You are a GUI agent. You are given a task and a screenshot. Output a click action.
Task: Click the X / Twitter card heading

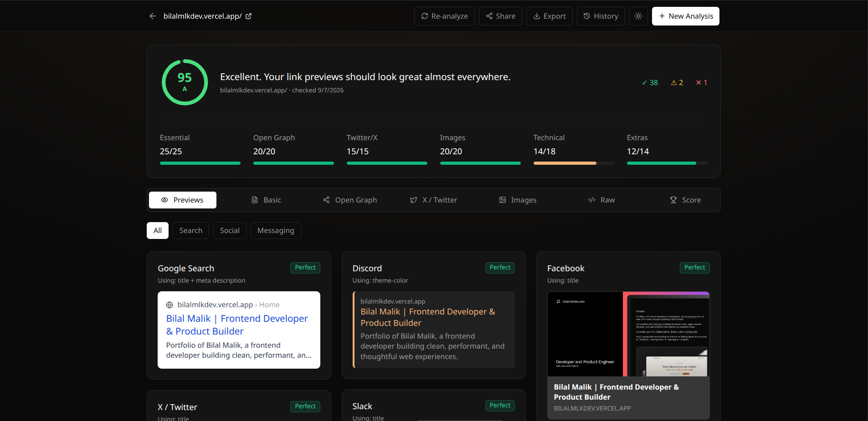(x=177, y=407)
